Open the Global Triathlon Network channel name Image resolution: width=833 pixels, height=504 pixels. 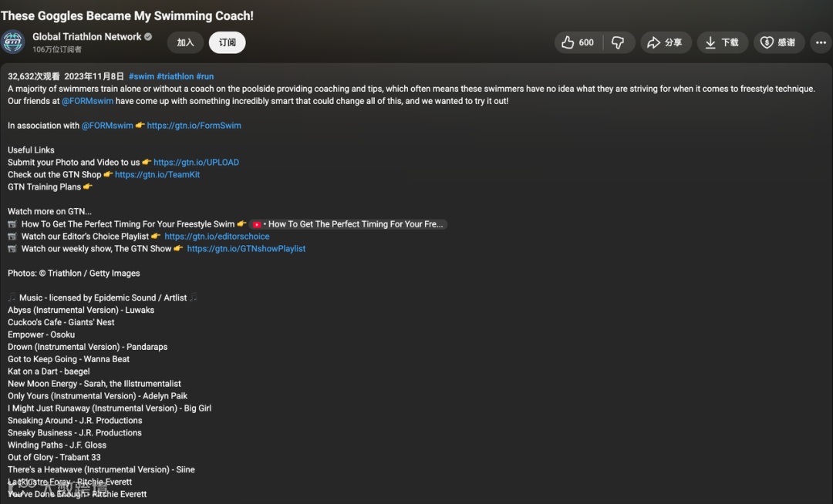(86, 37)
